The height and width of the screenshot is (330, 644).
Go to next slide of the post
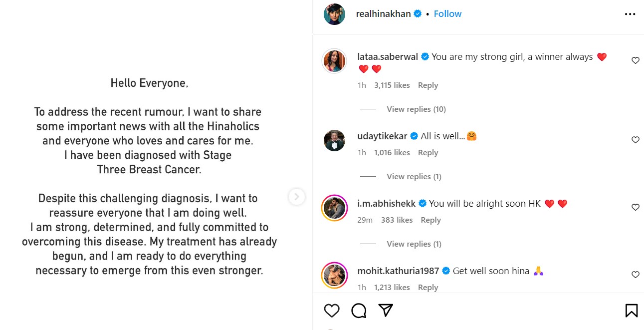[296, 197]
